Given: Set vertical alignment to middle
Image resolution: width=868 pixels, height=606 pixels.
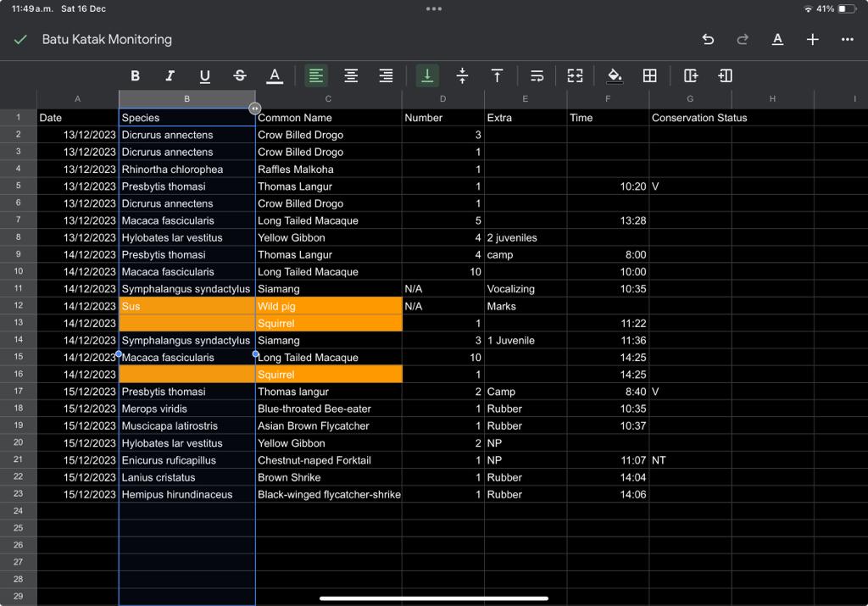Looking at the screenshot, I should point(462,75).
